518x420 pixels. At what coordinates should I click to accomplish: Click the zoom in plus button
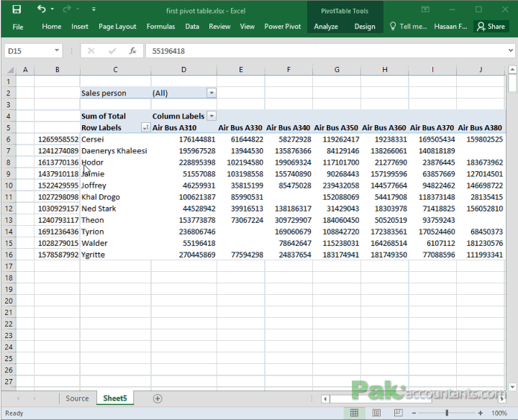pos(481,413)
